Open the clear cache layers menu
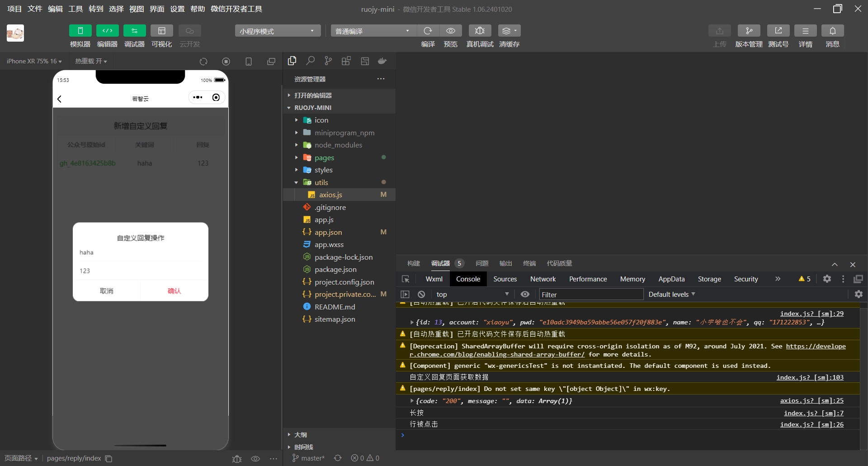The image size is (868, 466). click(509, 31)
